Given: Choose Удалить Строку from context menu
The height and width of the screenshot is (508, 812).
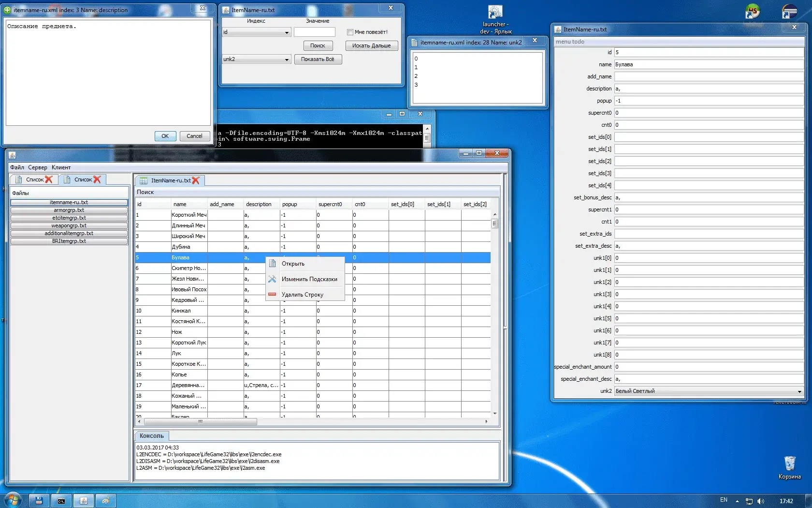Looking at the screenshot, I should pyautogui.click(x=305, y=294).
